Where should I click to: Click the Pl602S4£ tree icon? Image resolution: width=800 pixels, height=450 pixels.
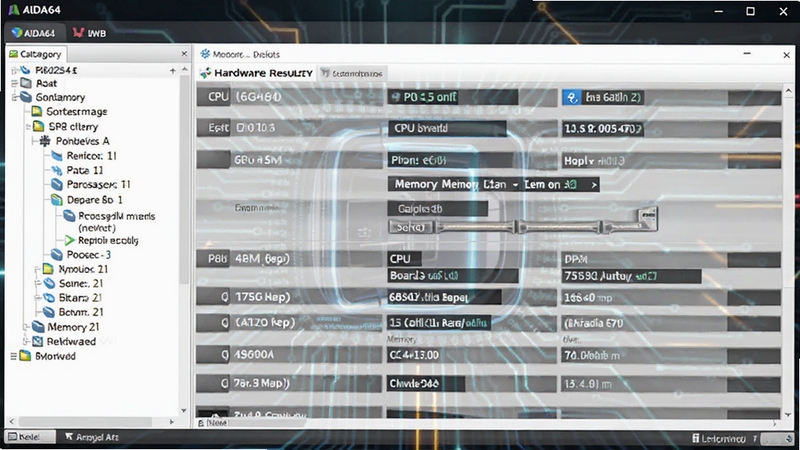coord(26,70)
